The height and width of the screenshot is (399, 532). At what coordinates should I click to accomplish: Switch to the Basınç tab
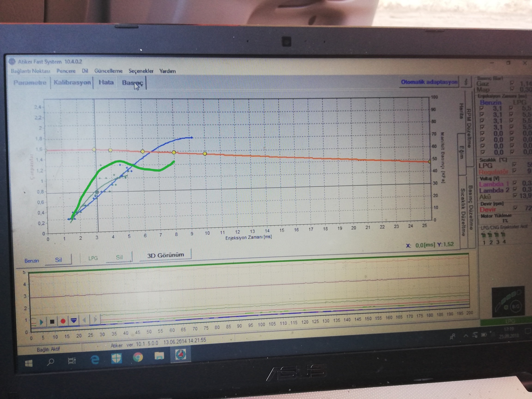[132, 82]
